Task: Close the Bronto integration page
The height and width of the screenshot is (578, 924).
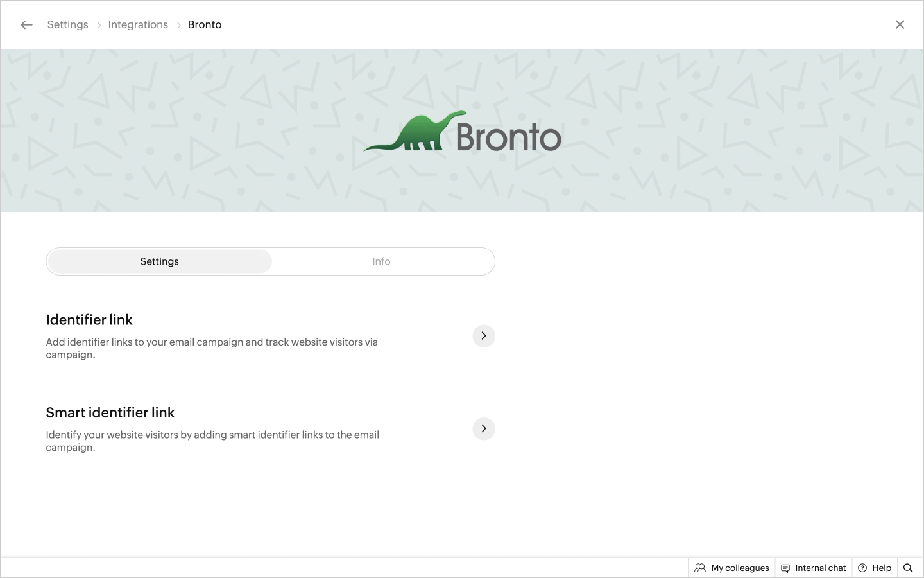Action: (900, 24)
